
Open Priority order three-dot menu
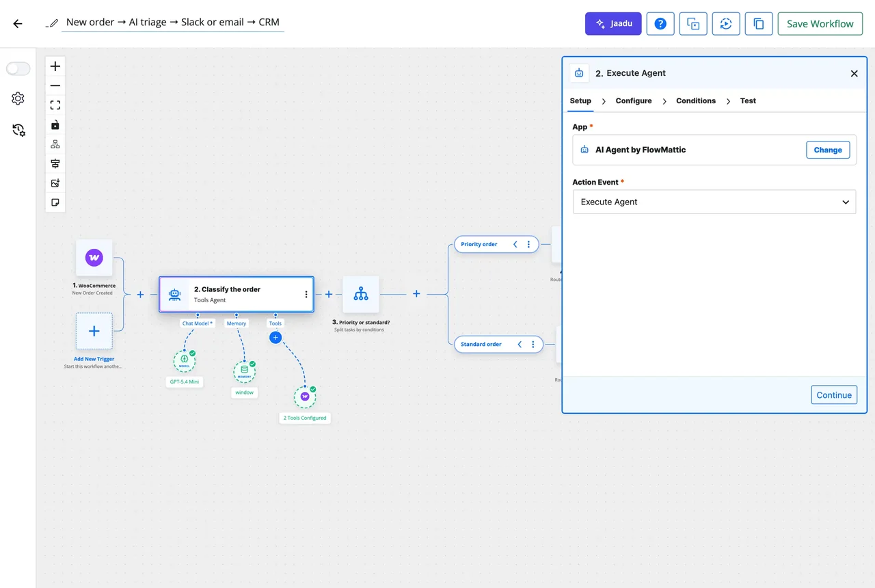tap(528, 244)
